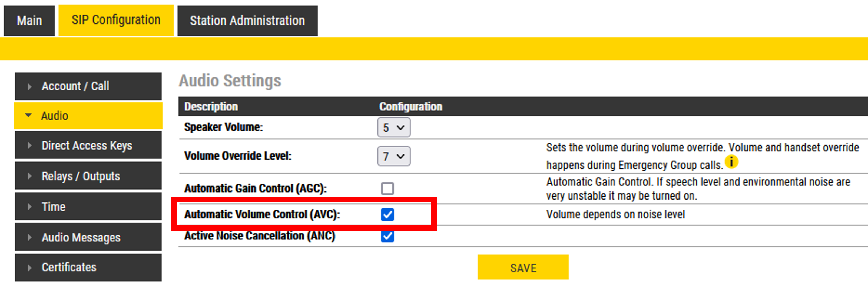Uncheck Automatic Volume Control (AVC) checkbox
868x287 pixels.
point(387,214)
